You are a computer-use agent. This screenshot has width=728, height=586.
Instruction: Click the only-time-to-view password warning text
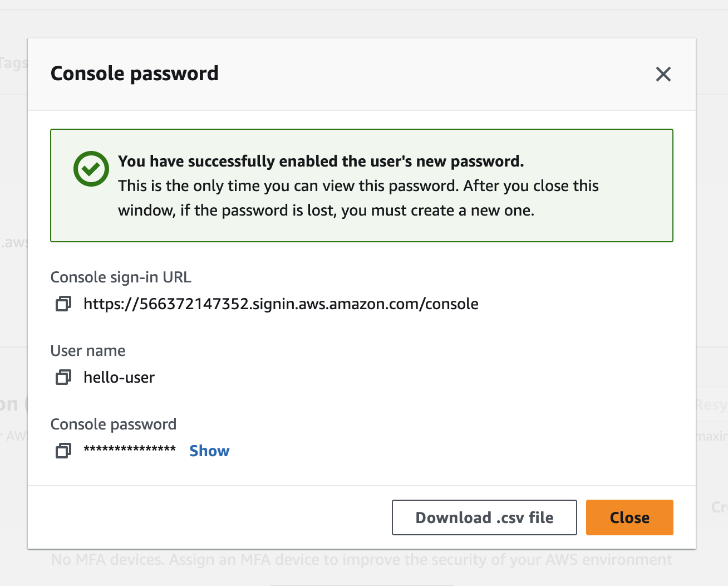[358, 198]
